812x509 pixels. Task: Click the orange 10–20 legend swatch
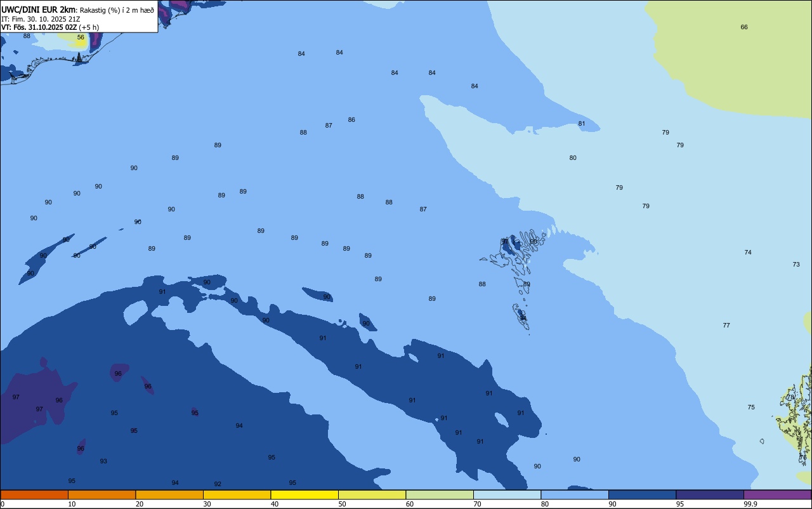(101, 494)
